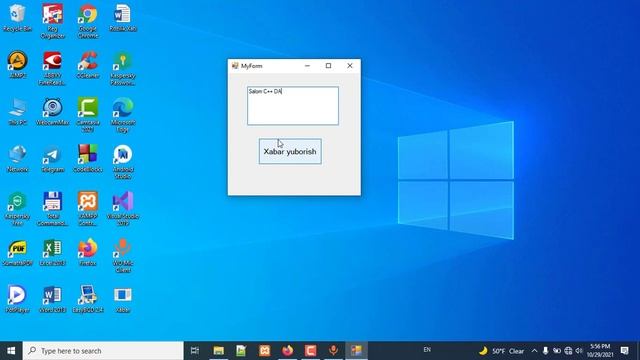This screenshot has width=640, height=360.
Task: Select the Word 2013 desktop icon
Action: (53, 299)
